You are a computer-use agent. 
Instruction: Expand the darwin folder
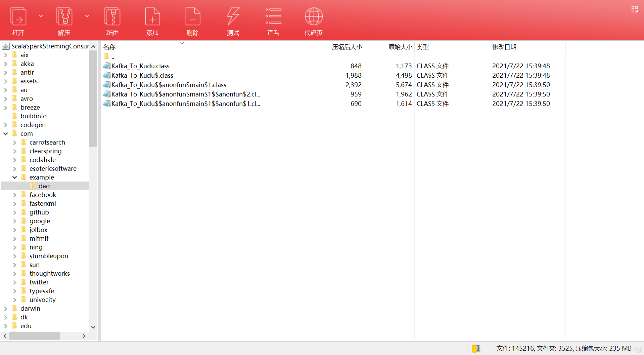(6, 308)
